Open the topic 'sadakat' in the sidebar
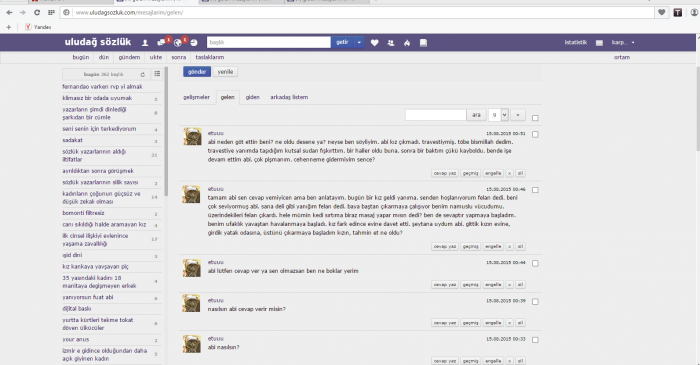 73,140
